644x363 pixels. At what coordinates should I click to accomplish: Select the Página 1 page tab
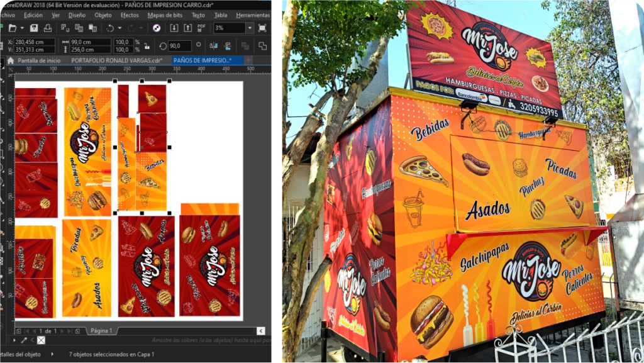click(x=101, y=331)
